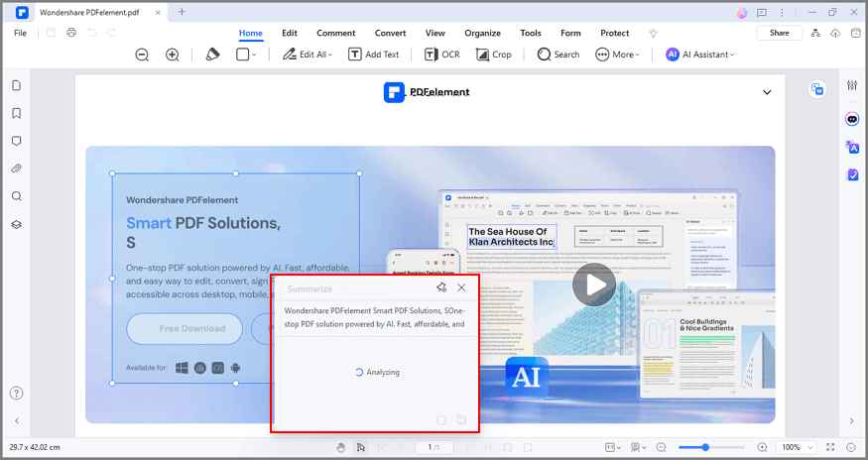The width and height of the screenshot is (868, 460).
Task: Activate the select cursor tool in status bar
Action: (360, 447)
